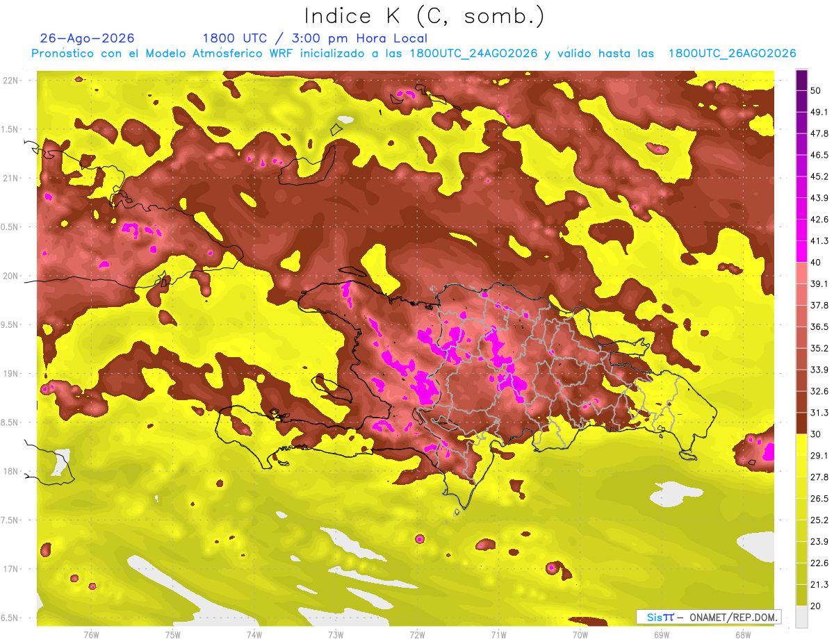The width and height of the screenshot is (834, 644).
Task: Click the '23.9' colorbar value
Action: pyautogui.click(x=819, y=542)
